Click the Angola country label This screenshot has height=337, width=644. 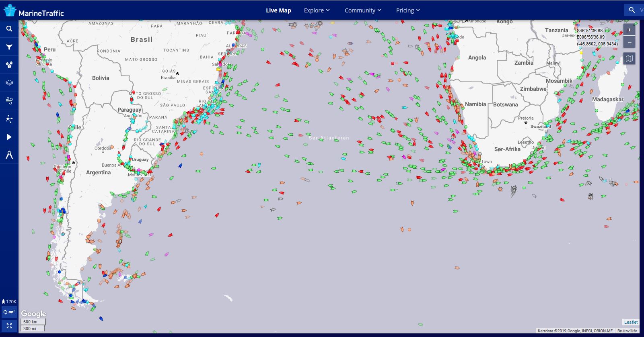pos(477,57)
